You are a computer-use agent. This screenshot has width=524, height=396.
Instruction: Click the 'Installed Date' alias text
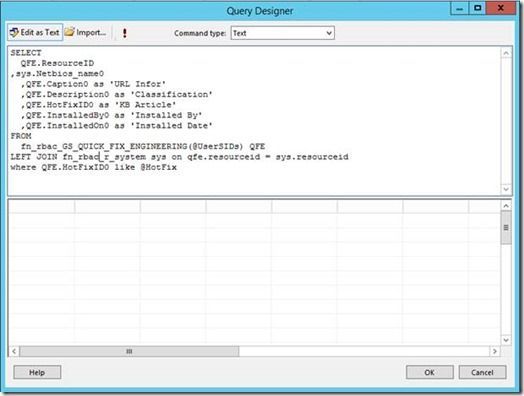click(x=171, y=125)
